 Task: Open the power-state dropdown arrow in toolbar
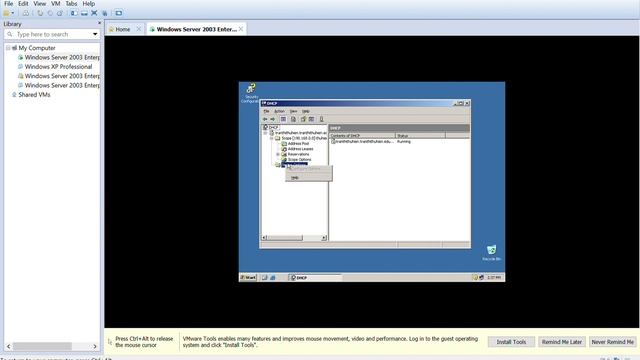pyautogui.click(x=13, y=13)
